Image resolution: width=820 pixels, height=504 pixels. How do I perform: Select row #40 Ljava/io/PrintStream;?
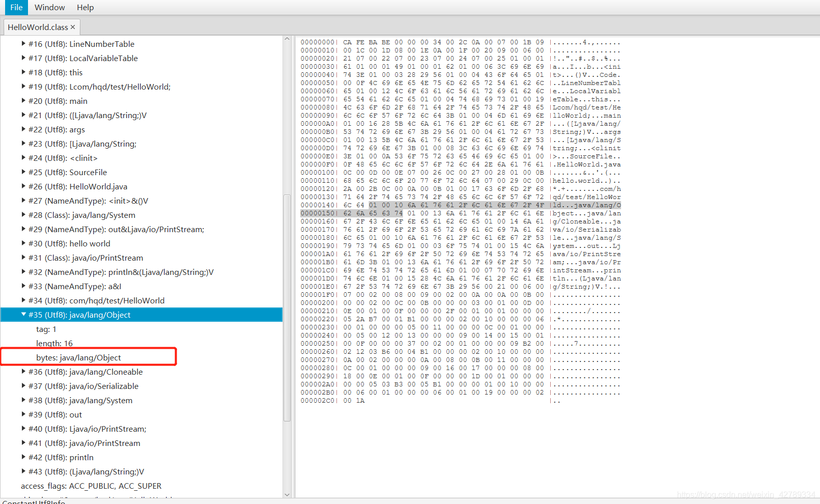[142, 429]
